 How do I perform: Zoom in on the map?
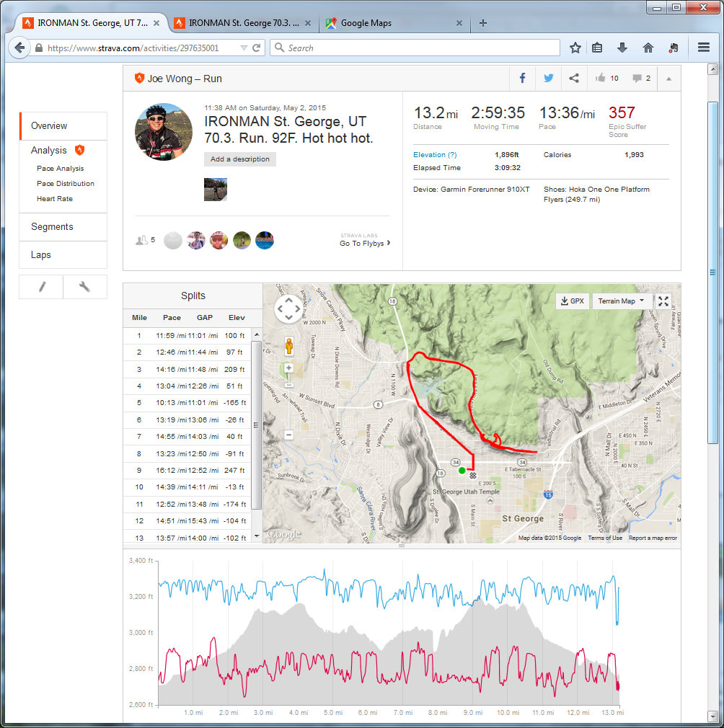pyautogui.click(x=289, y=368)
